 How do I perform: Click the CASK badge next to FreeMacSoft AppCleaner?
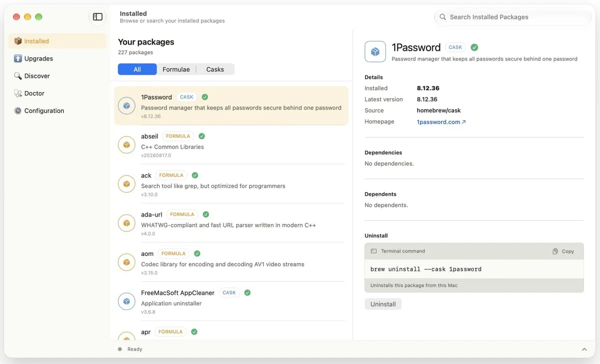point(229,293)
